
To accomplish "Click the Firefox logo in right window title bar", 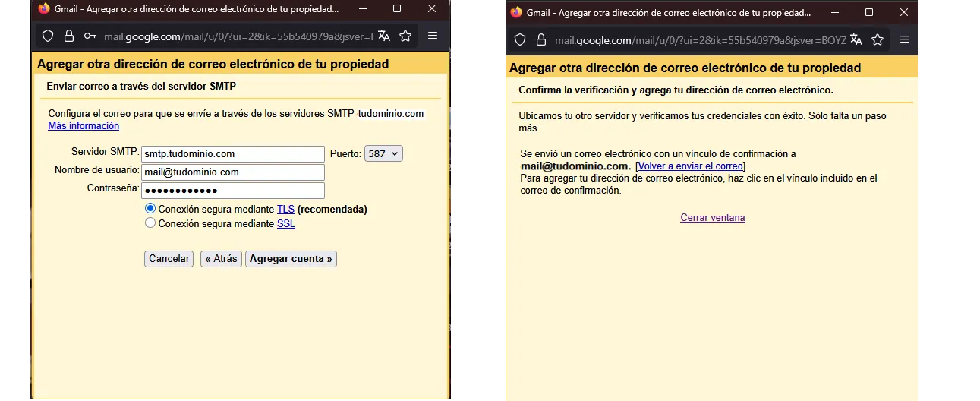I will click(x=517, y=12).
